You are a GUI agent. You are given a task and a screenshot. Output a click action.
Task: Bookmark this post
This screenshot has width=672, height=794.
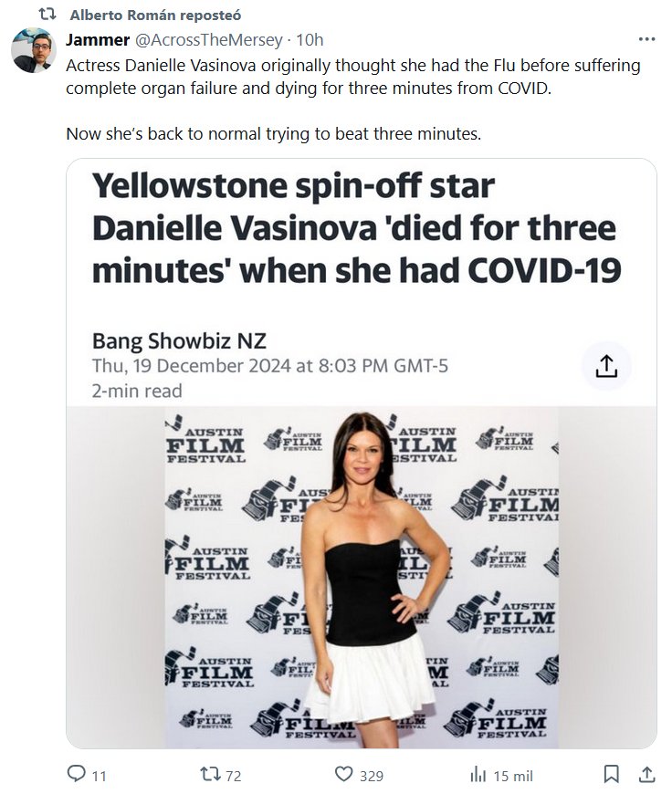click(x=612, y=775)
